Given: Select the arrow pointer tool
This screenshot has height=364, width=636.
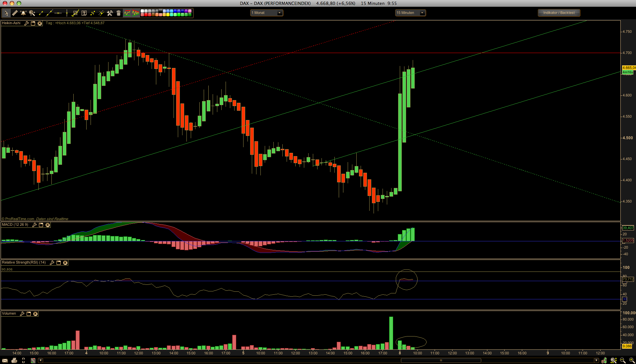Looking at the screenshot, I should coord(6,13).
